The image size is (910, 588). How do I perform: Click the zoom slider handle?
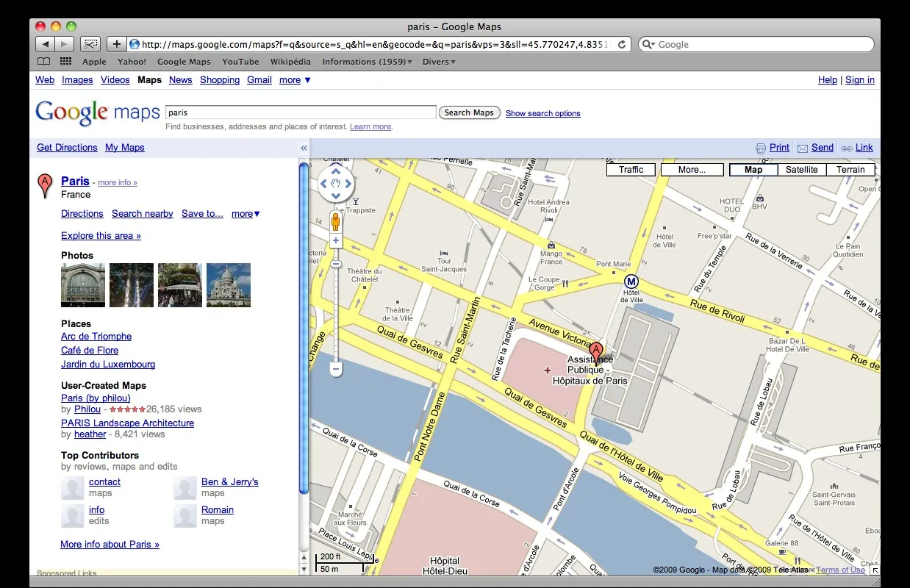click(336, 264)
